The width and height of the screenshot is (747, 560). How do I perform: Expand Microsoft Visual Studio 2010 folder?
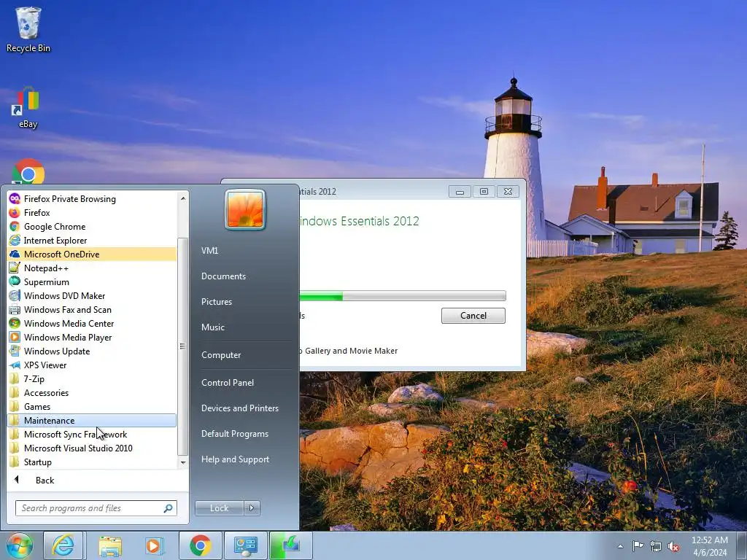point(92,448)
